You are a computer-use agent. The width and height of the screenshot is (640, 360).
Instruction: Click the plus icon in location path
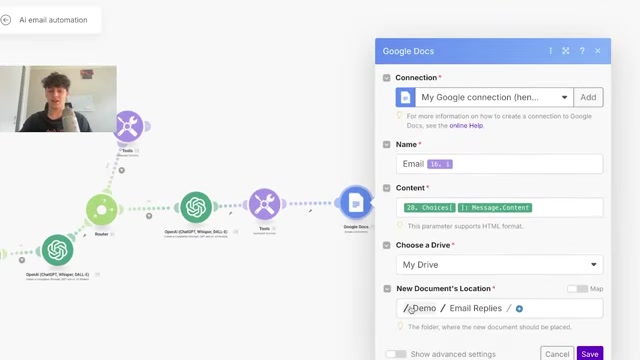pos(519,309)
